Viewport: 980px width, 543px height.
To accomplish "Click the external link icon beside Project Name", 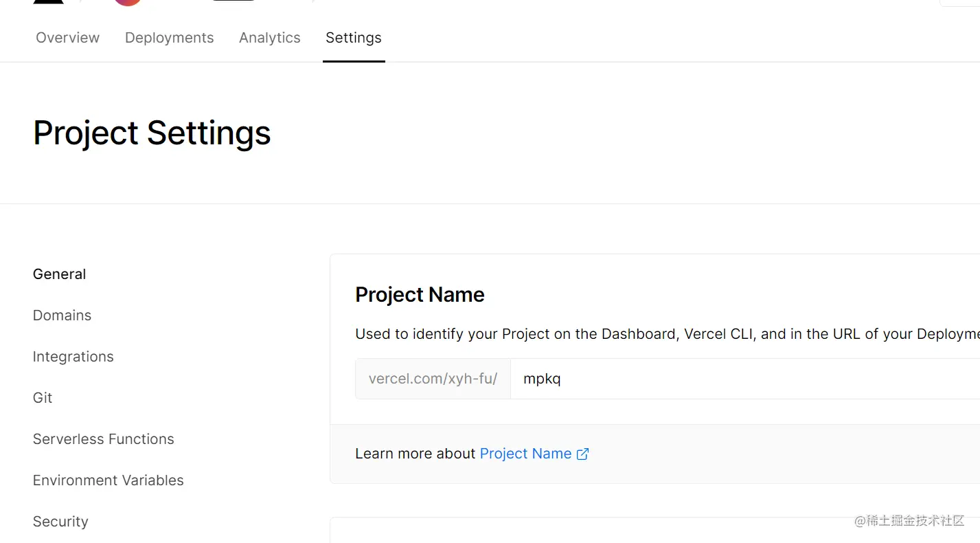I will [x=582, y=454].
